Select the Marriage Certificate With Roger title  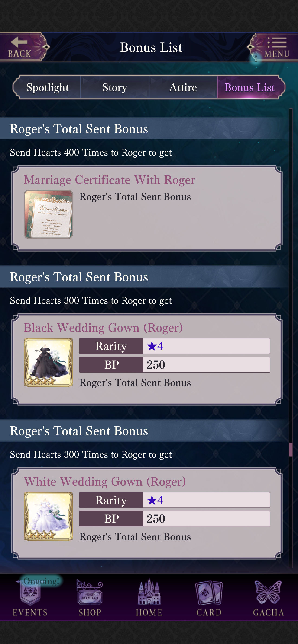pos(109,180)
